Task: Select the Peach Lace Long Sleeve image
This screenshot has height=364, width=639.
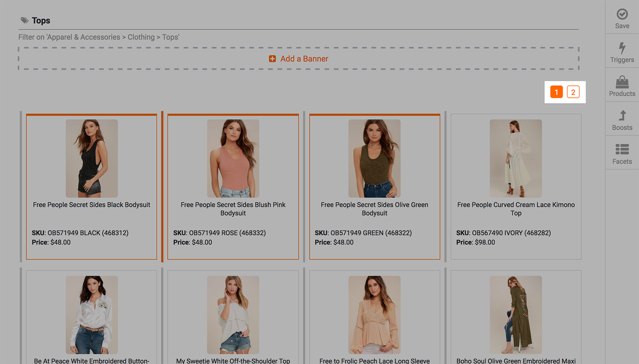Action: pos(375,315)
